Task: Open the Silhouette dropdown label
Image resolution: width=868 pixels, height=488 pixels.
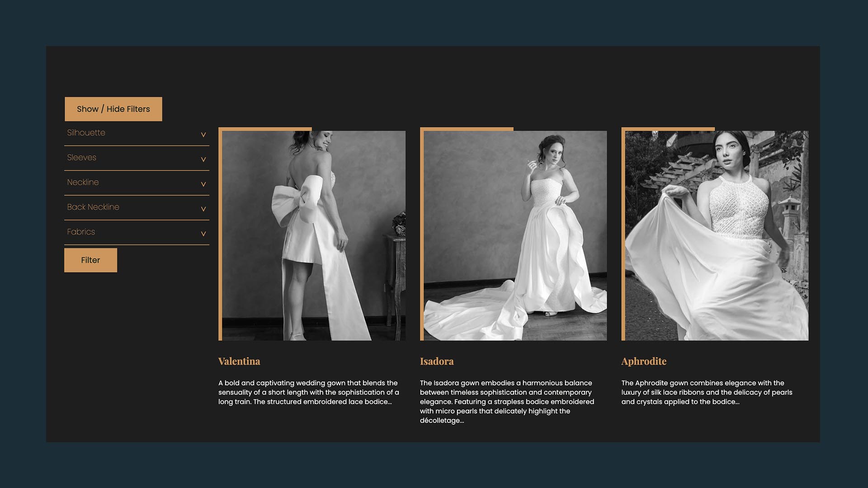Action: (86, 133)
